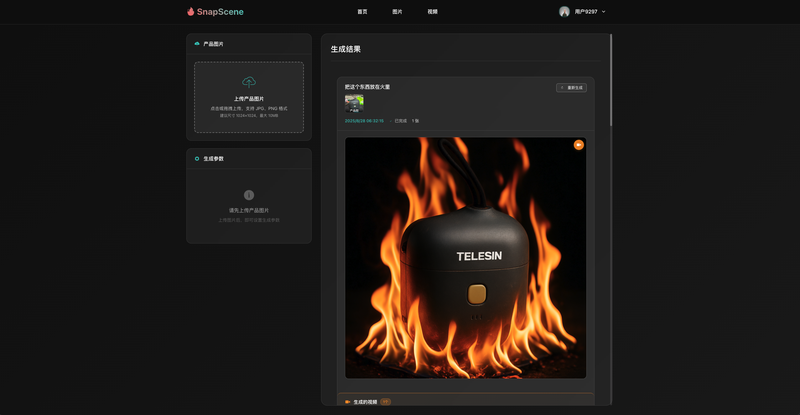The image size is (800, 415).
Task: Open the generated TELESIN fire image
Action: click(x=465, y=258)
